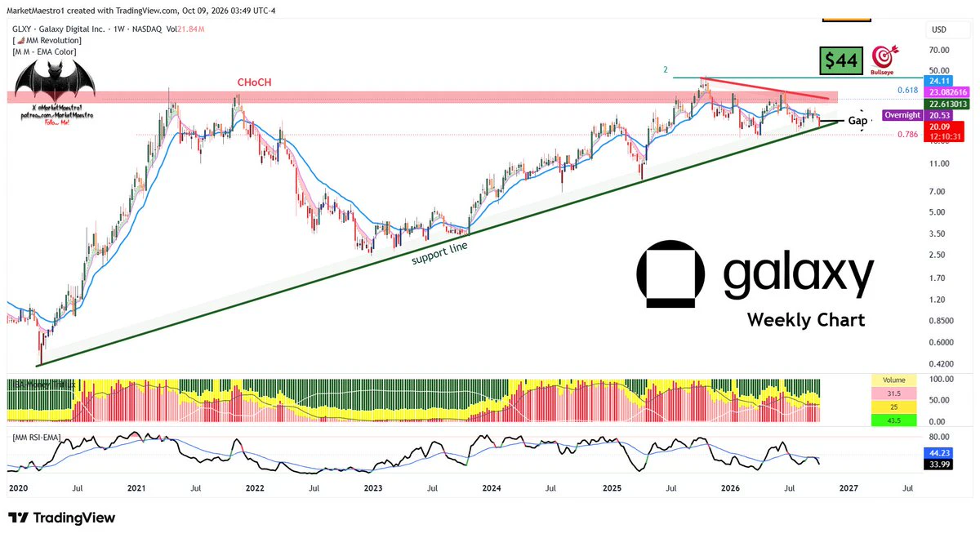
Task: Click the 0.786 Fibonacci level label
Action: 907,136
